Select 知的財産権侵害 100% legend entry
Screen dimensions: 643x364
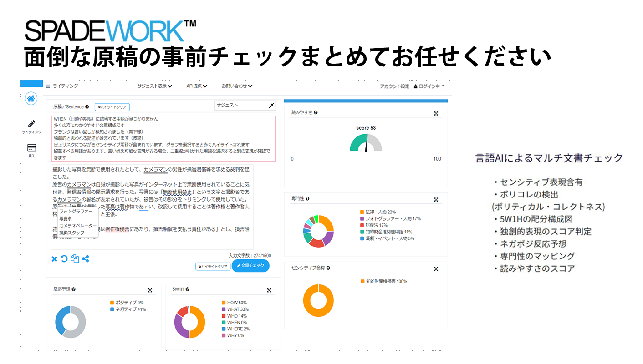[383, 282]
